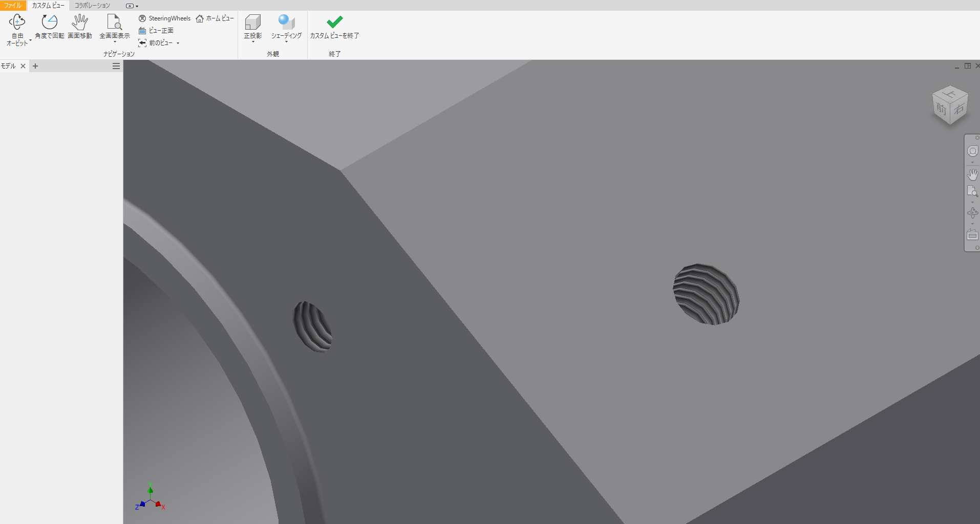Click the 右 face on the ViewCube

(959, 109)
